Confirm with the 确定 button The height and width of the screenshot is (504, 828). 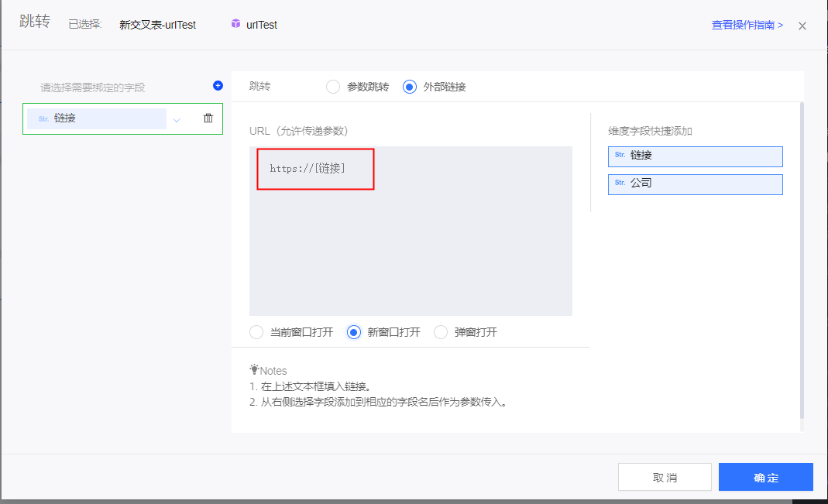click(x=765, y=477)
